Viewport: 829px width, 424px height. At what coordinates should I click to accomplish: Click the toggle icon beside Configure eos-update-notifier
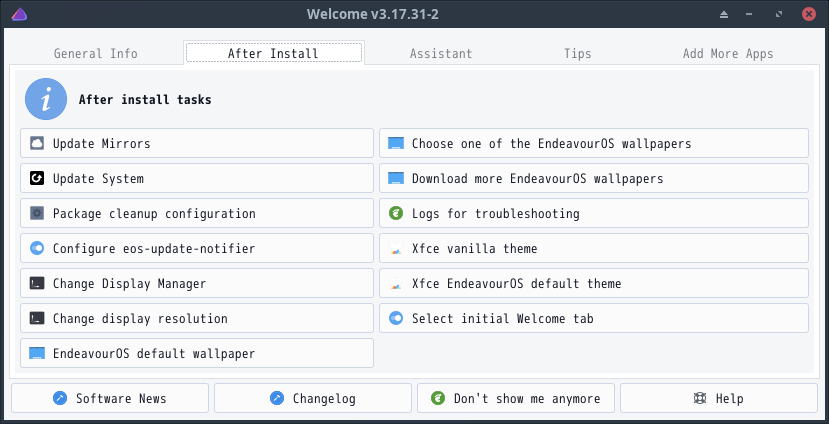(x=37, y=248)
